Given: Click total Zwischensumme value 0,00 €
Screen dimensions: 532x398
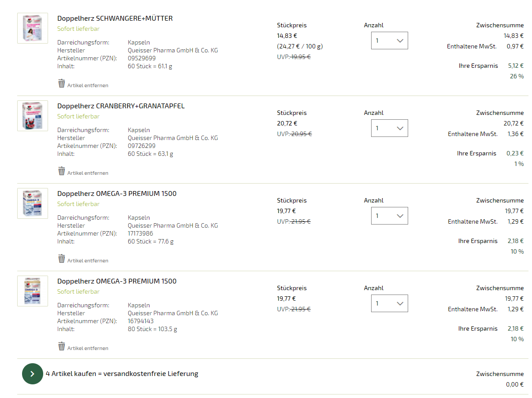Looking at the screenshot, I should click(515, 384).
